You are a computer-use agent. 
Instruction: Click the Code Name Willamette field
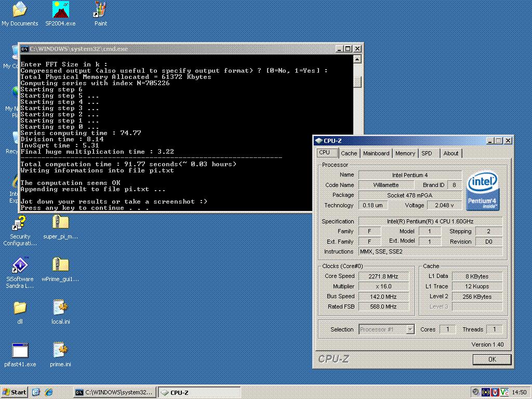[x=386, y=185]
